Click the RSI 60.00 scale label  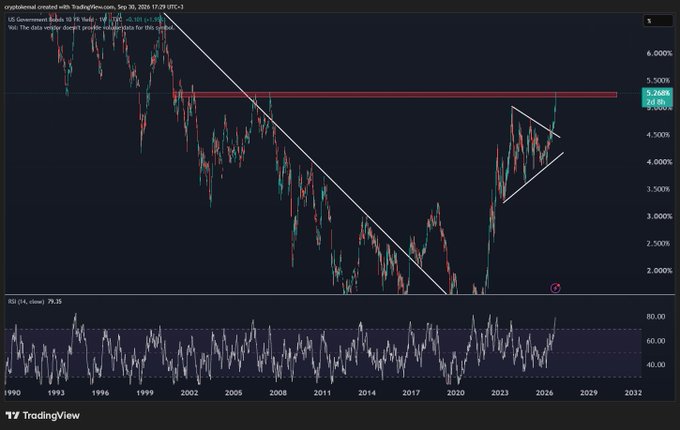point(655,341)
